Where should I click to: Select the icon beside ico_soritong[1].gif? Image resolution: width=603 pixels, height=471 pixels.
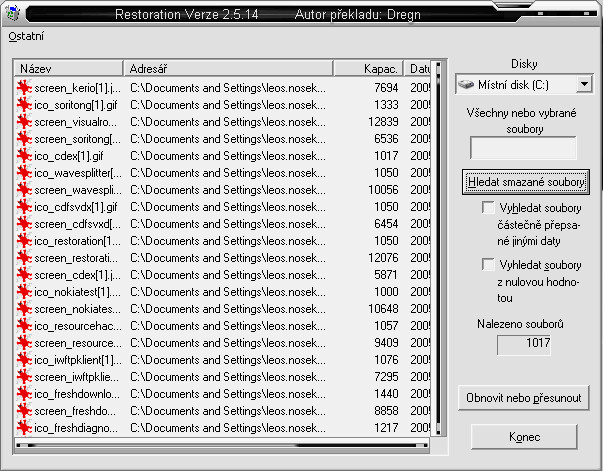[24, 105]
